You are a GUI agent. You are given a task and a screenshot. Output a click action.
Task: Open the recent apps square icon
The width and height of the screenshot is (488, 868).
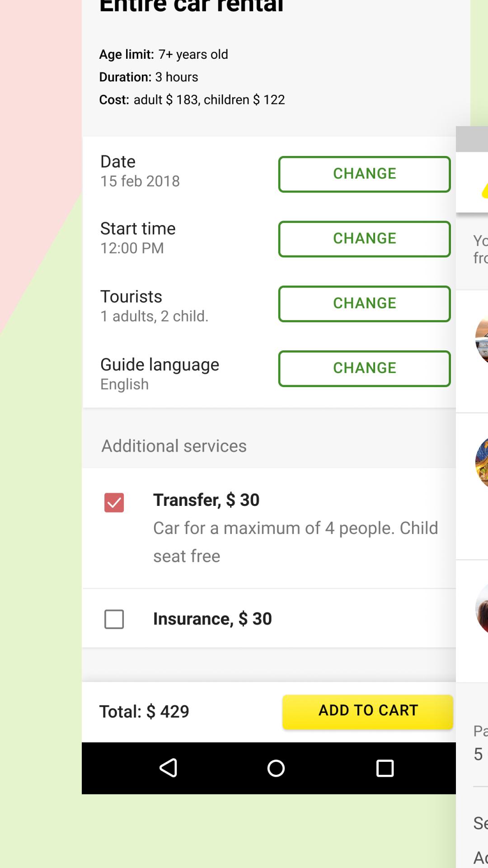click(385, 768)
